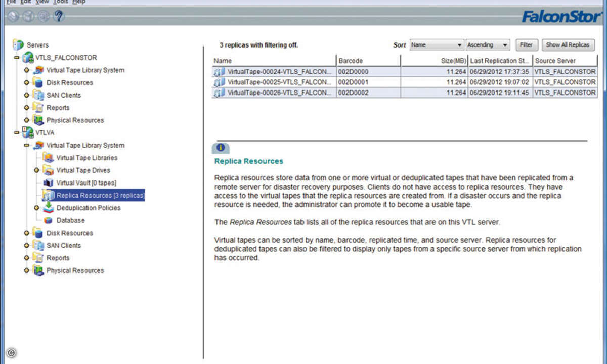Select the Virtual Vault icon
The width and height of the screenshot is (607, 364).
(48, 183)
